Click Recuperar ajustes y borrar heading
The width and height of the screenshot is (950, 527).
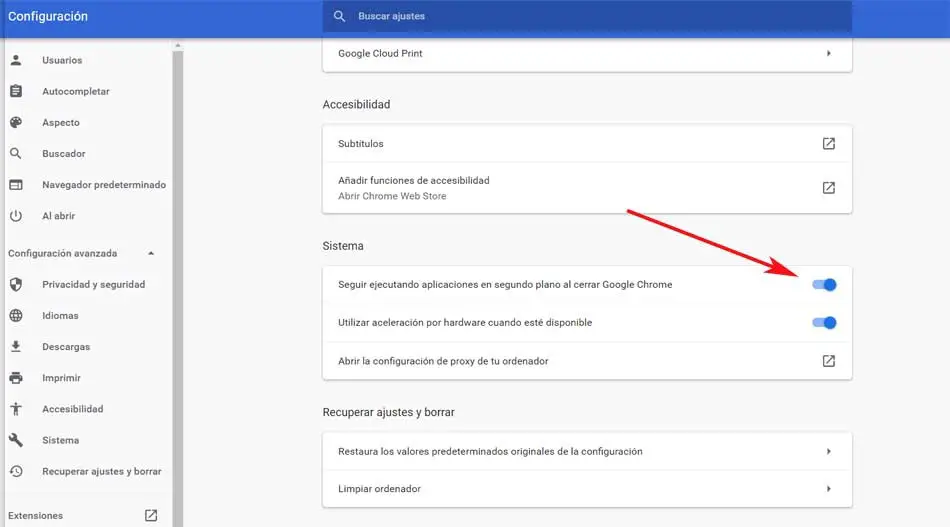(388, 412)
